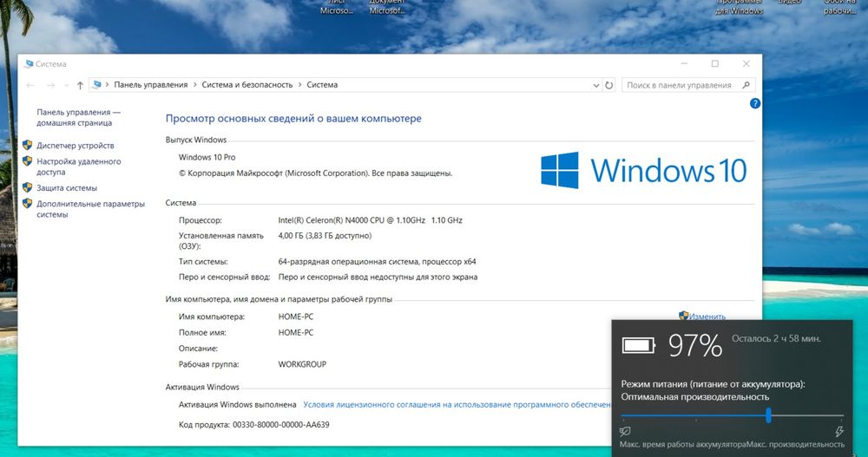
Task: Click the Windows 10 logo
Action: [x=644, y=170]
